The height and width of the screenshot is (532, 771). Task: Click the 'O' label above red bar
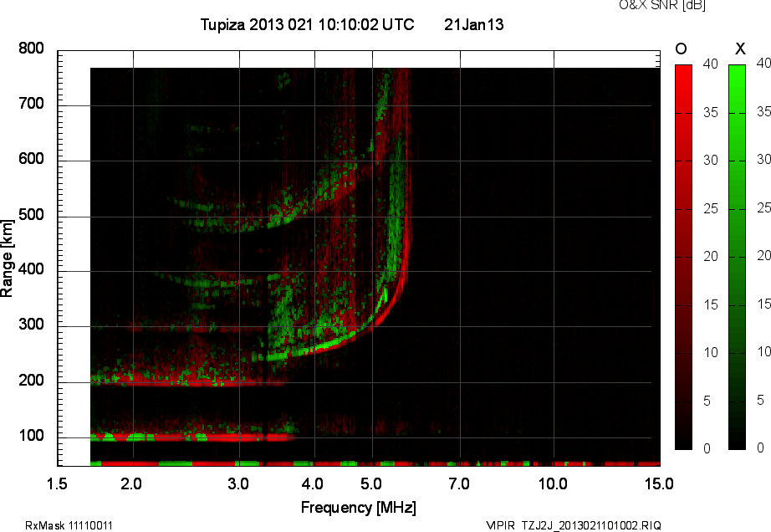tap(681, 49)
